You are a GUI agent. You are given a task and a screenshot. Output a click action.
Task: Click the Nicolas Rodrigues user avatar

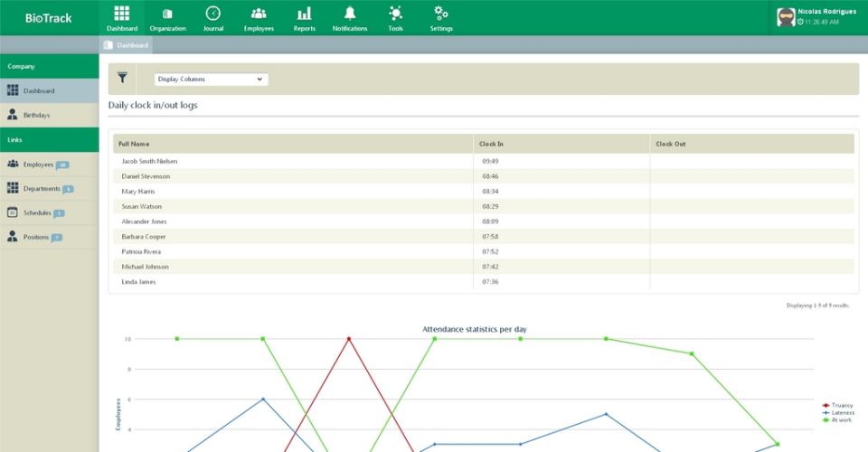[786, 17]
